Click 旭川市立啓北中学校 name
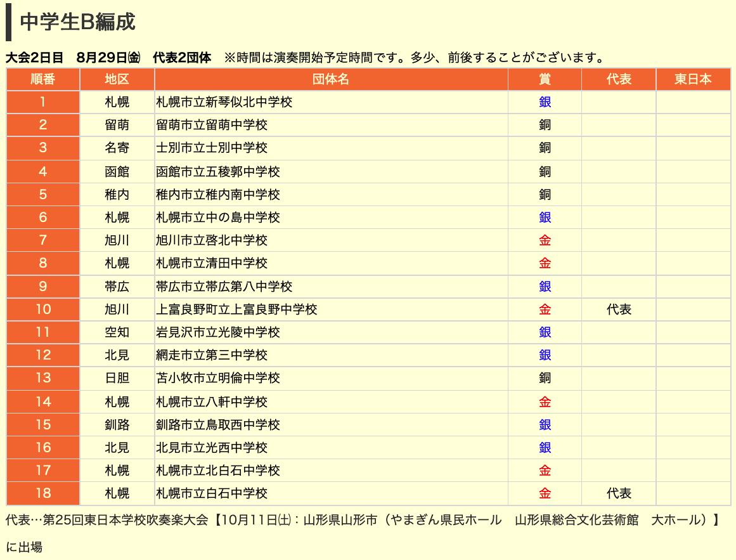This screenshot has width=736, height=560. pyautogui.click(x=212, y=240)
